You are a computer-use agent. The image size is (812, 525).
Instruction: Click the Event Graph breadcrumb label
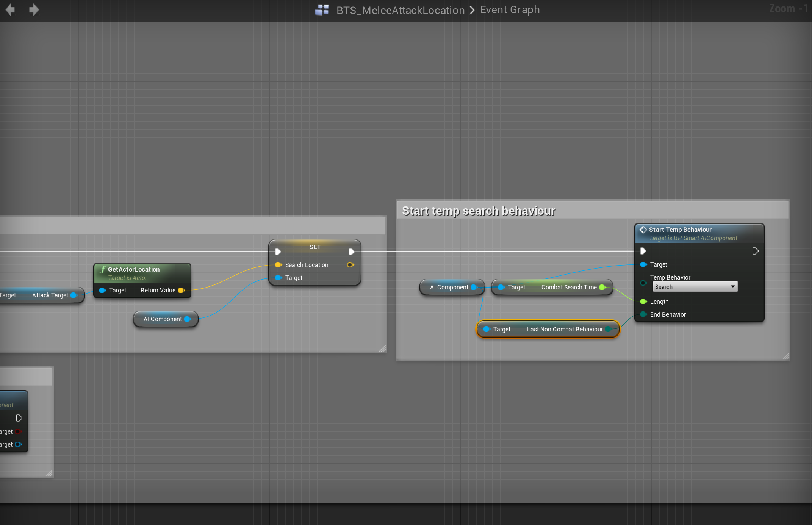click(x=510, y=10)
